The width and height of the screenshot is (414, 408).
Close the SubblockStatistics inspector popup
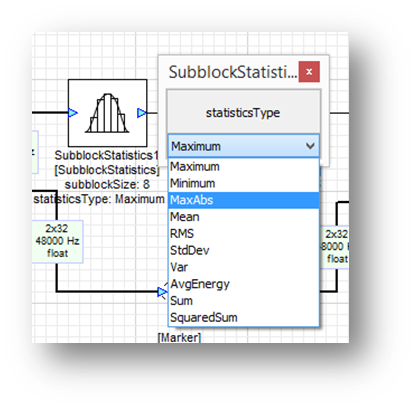(x=309, y=72)
